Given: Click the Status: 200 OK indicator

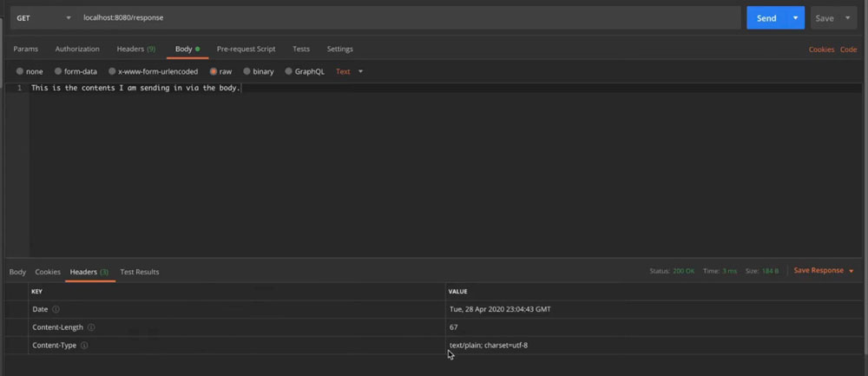Looking at the screenshot, I should [x=672, y=271].
